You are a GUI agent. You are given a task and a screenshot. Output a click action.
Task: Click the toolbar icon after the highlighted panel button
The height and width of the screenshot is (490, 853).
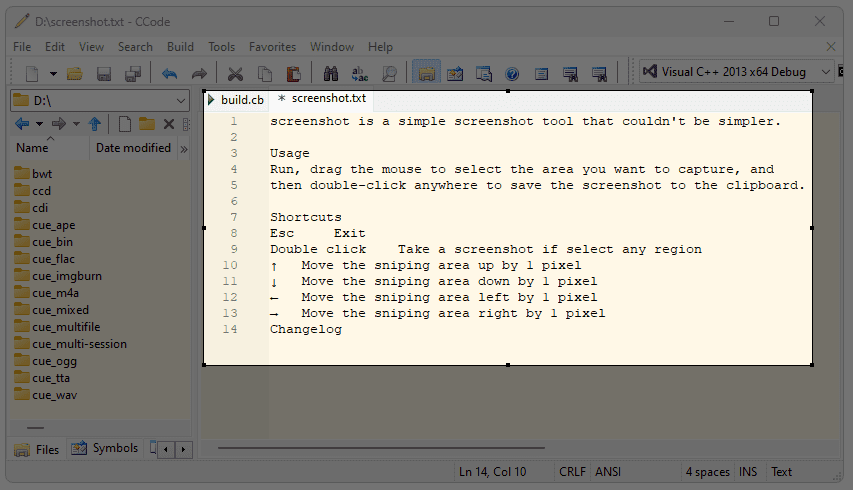(455, 73)
